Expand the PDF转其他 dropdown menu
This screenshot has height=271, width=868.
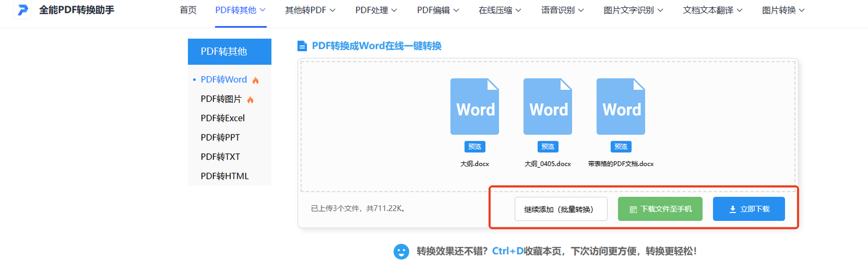241,10
